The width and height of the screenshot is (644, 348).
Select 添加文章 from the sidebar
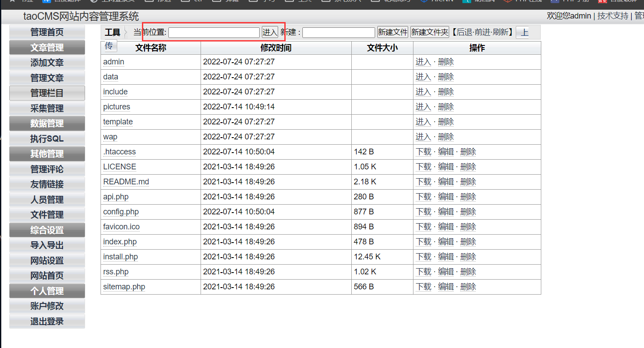tap(47, 63)
